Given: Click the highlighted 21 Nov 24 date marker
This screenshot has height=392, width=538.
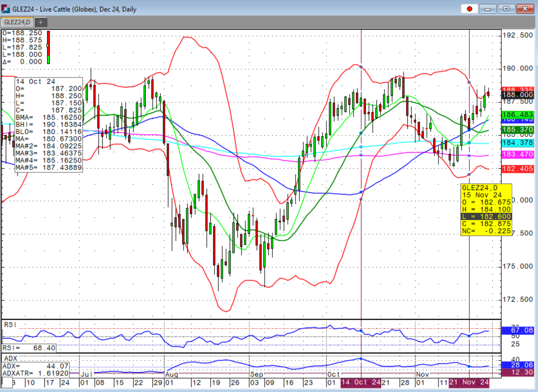Looking at the screenshot, I should tap(469, 382).
